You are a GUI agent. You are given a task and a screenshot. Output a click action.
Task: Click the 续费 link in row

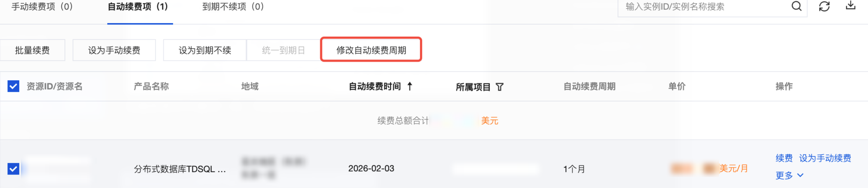(784, 158)
